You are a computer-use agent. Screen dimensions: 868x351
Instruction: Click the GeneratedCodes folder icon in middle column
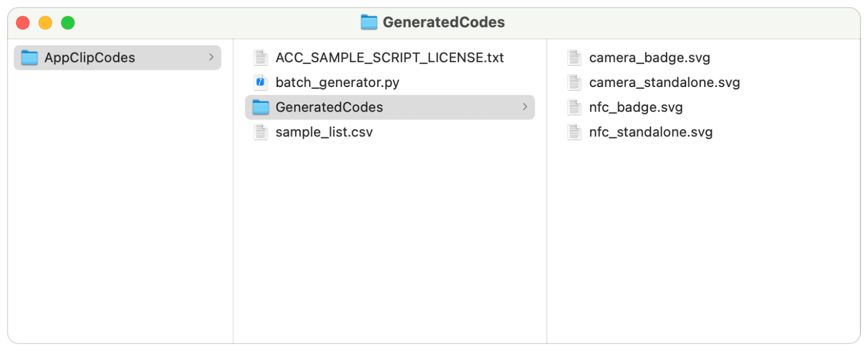(x=261, y=107)
